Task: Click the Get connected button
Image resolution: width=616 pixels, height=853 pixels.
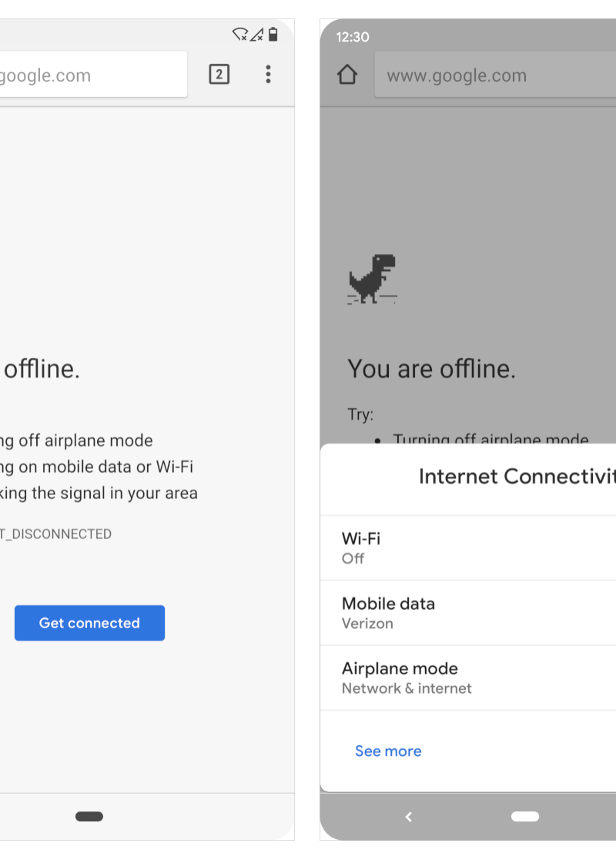Action: coord(89,623)
